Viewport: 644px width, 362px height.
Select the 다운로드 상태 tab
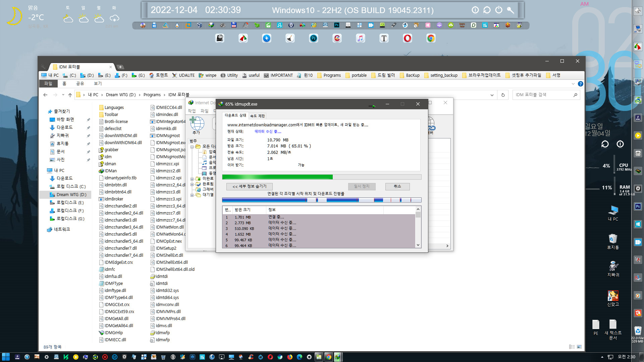coord(235,115)
